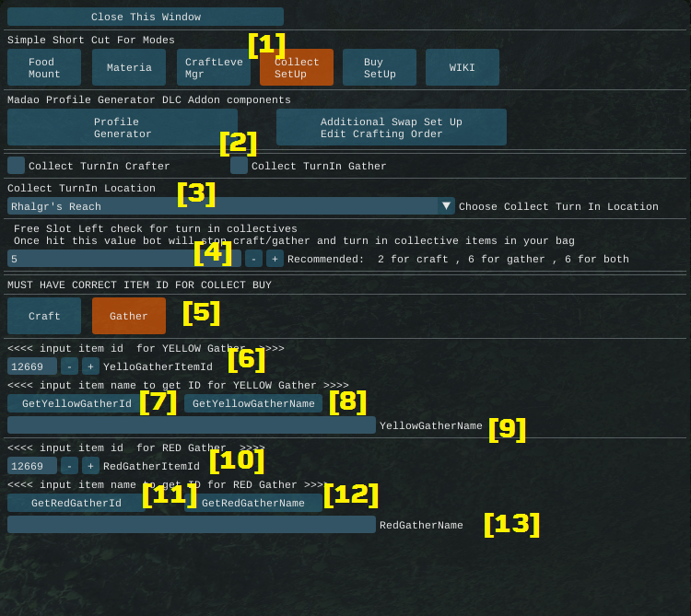Click the YellowGatherName text field

[x=192, y=425]
